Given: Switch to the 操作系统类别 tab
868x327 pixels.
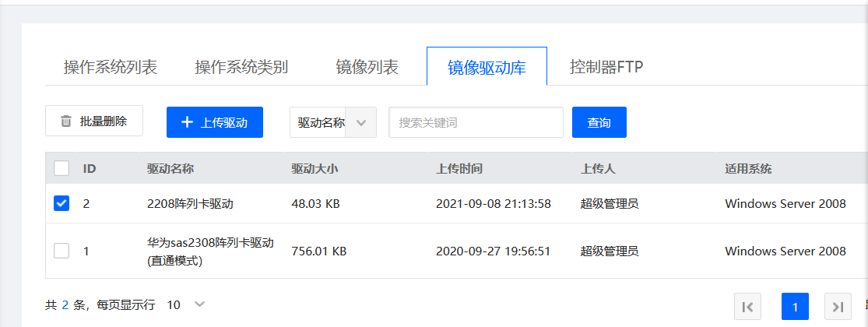Looking at the screenshot, I should (241, 67).
